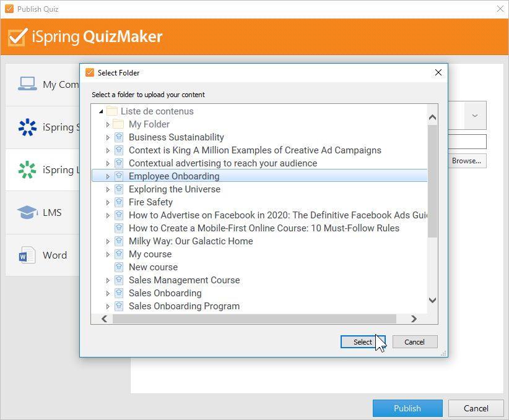Close the Select Folder dialog
This screenshot has height=420, width=509.
(x=438, y=72)
